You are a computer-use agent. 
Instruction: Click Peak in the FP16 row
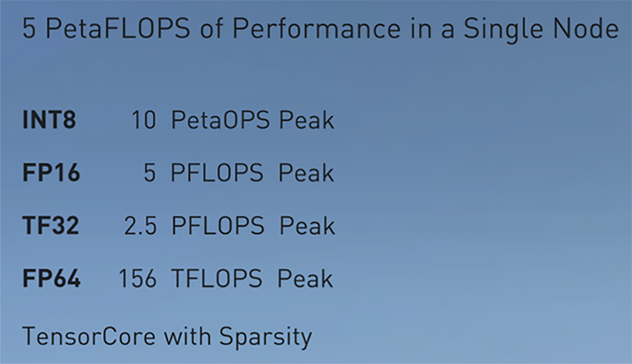306,173
